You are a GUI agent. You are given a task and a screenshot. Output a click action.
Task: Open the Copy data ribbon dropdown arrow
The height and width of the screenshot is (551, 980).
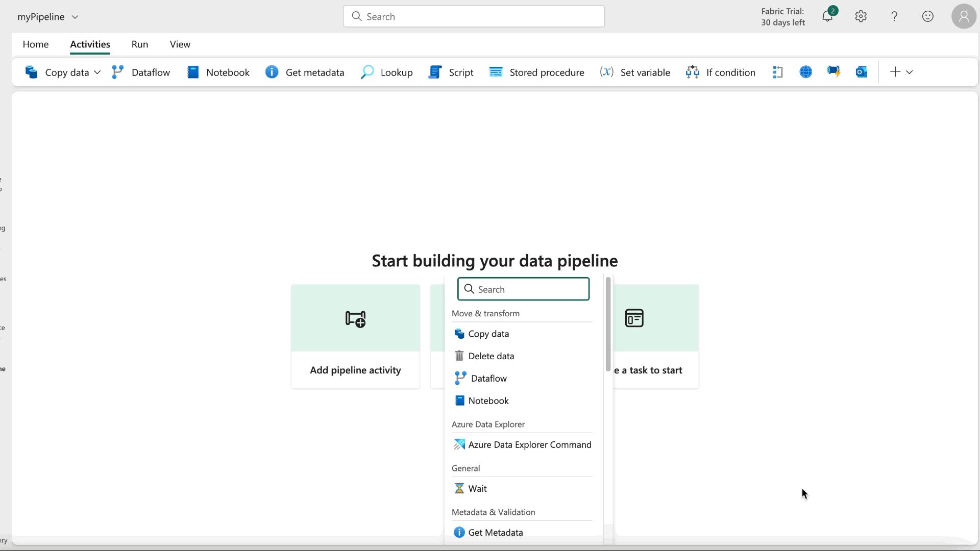point(97,72)
